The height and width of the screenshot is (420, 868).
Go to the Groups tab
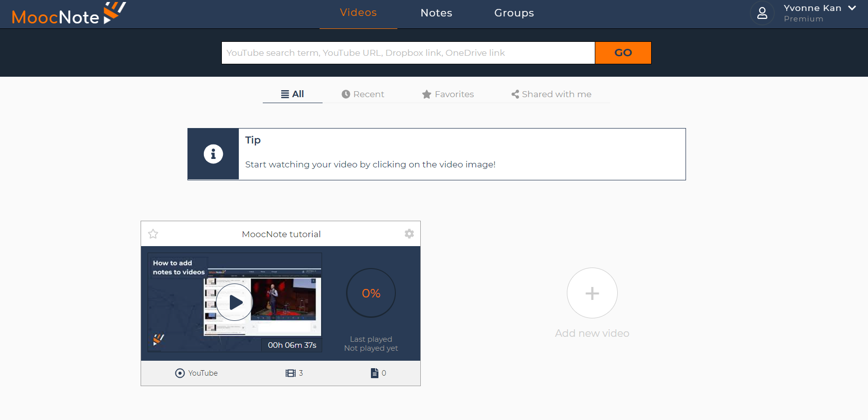(514, 13)
